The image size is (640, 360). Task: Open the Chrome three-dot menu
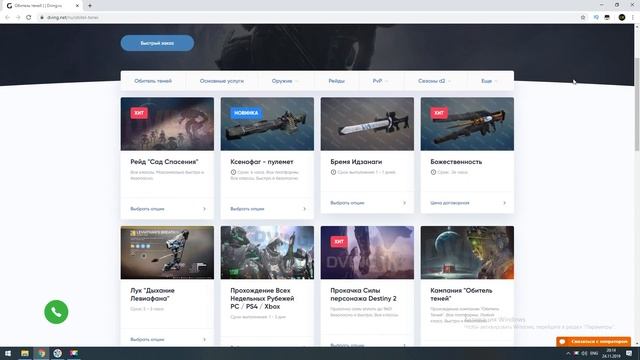coord(633,18)
